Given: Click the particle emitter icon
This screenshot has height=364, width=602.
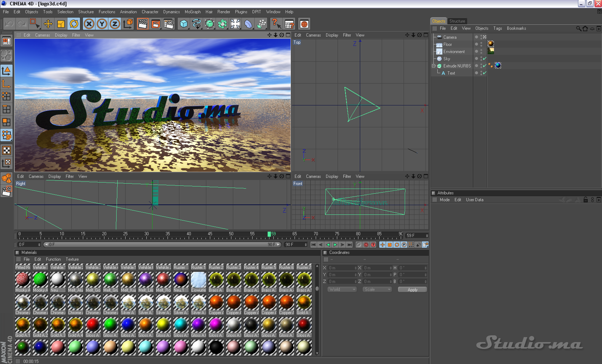Looking at the screenshot, I should 262,24.
